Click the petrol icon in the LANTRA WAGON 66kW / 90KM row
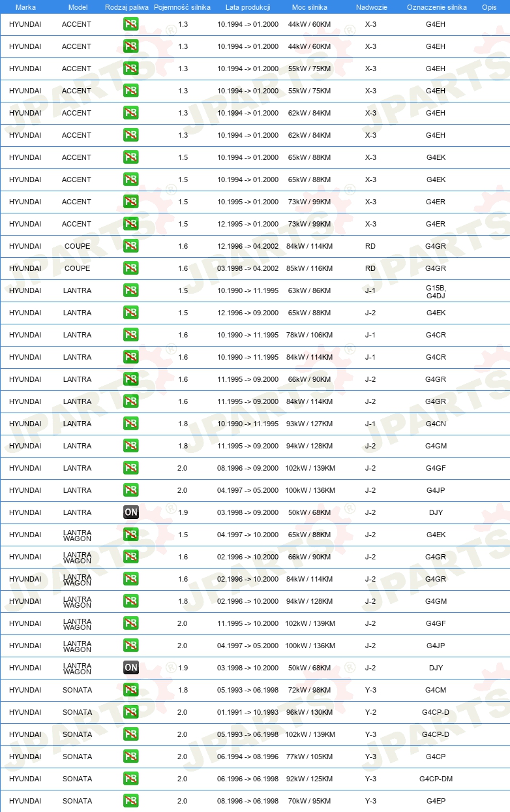 tap(131, 557)
